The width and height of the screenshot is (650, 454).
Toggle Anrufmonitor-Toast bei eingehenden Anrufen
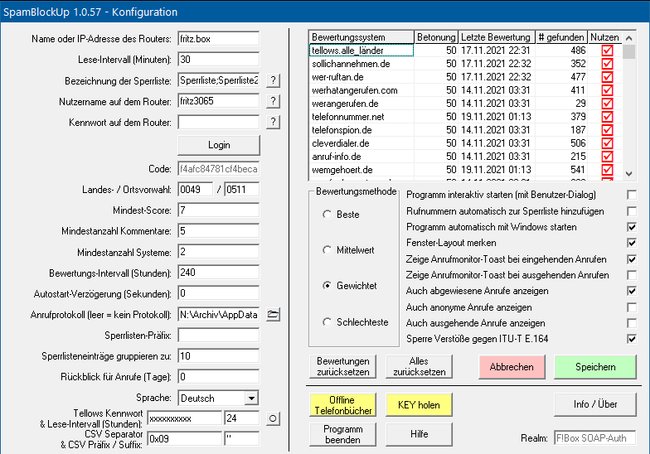point(631,259)
